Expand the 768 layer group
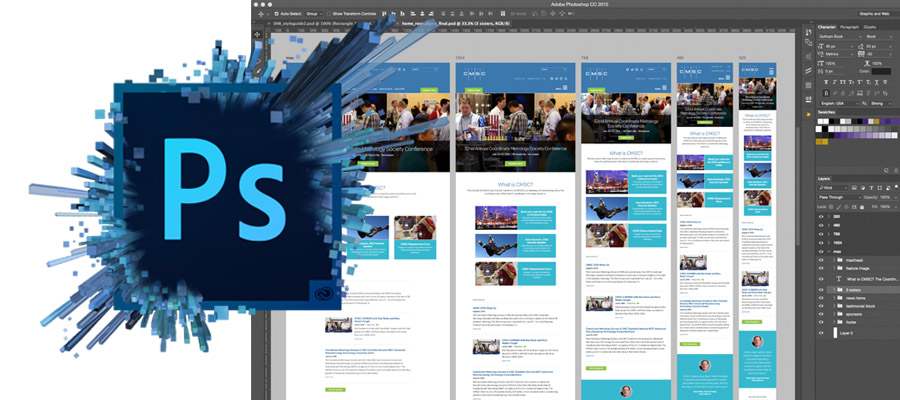This screenshot has width=900, height=400. [x=828, y=234]
